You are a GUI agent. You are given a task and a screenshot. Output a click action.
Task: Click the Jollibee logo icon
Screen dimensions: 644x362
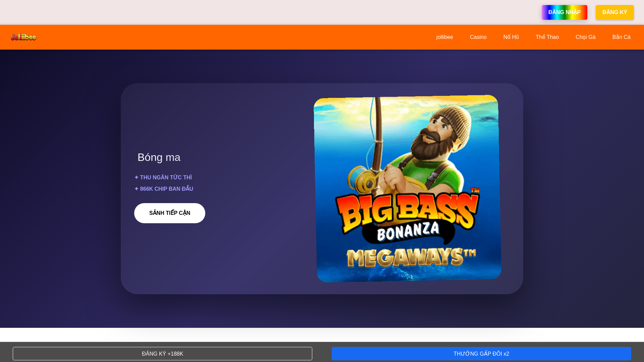click(x=23, y=37)
